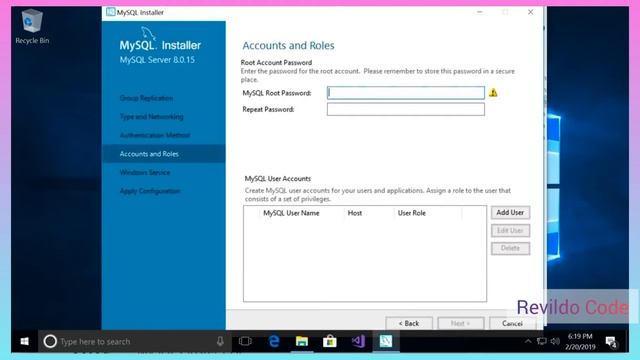Click the MySQL User Name column header

pyautogui.click(x=291, y=213)
